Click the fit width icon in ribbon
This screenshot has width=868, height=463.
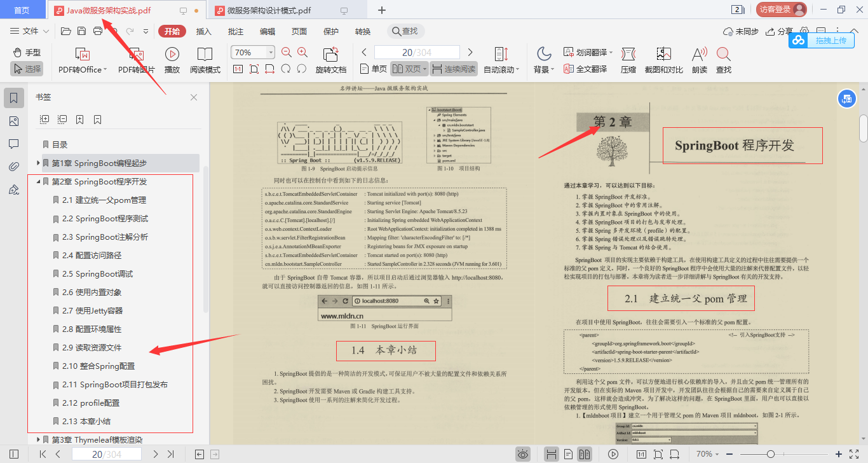pos(270,69)
